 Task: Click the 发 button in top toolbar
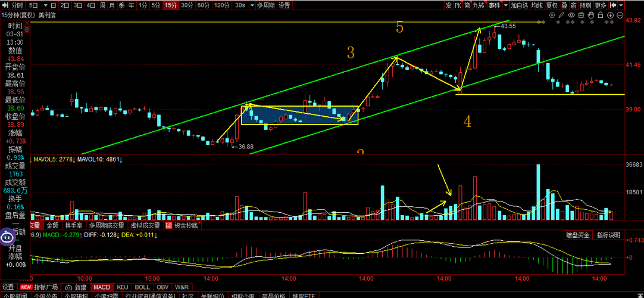448,5
